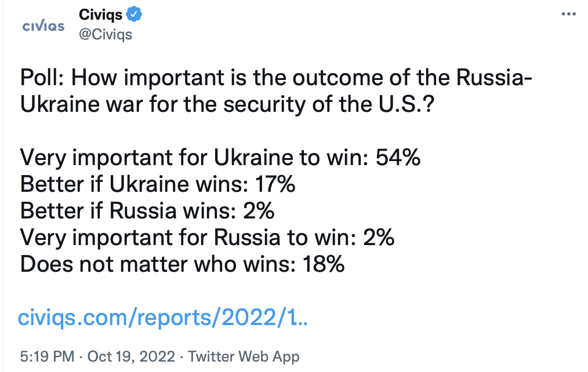Click the "Better if Ukraine wins: 17%" line
588x372 pixels.
click(158, 185)
